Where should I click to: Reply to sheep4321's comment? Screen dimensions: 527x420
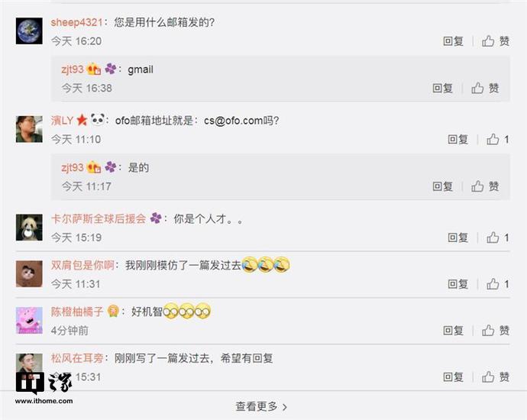point(454,41)
